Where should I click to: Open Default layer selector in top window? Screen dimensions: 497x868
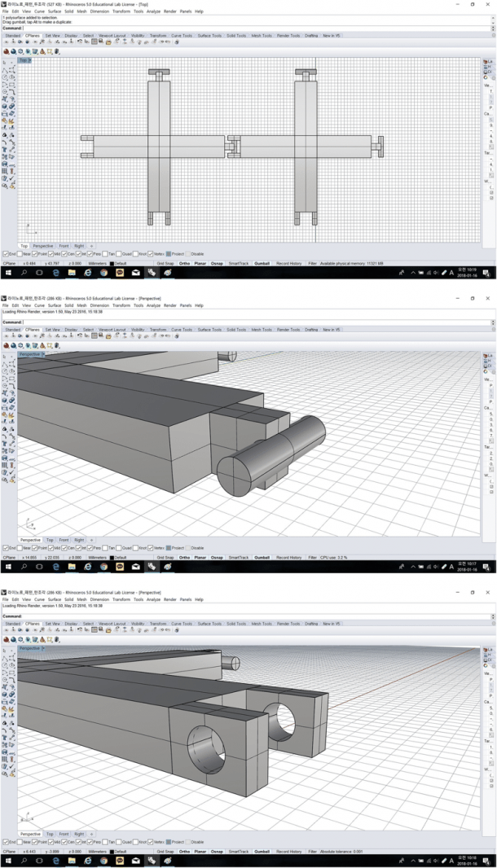[121, 264]
